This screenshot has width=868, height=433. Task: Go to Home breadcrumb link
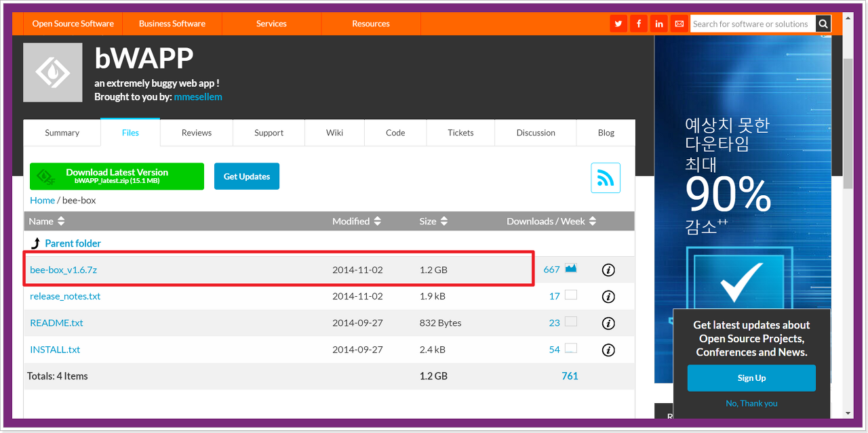[43, 200]
